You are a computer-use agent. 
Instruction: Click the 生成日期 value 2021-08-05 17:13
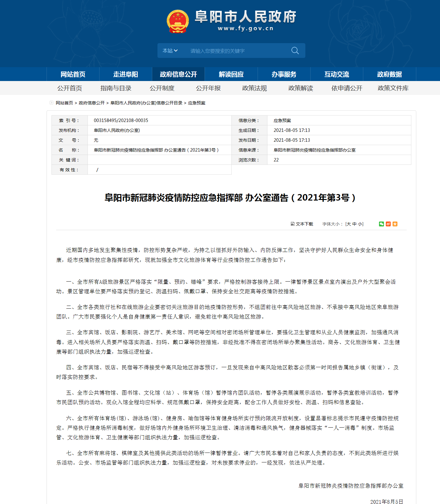click(292, 130)
